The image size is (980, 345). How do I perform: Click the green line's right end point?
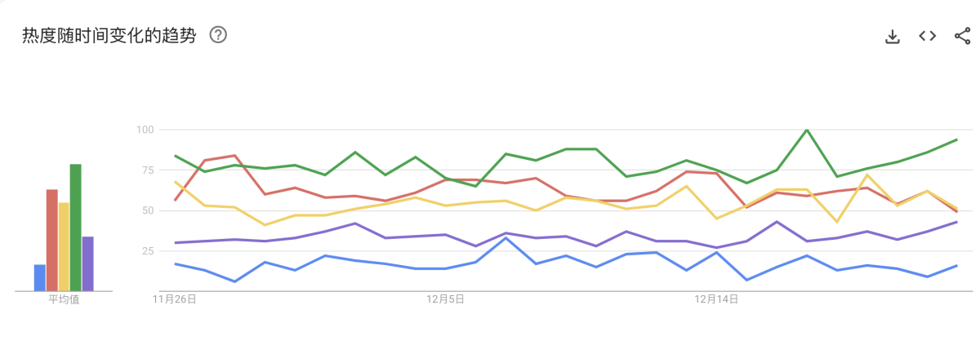pyautogui.click(x=956, y=139)
